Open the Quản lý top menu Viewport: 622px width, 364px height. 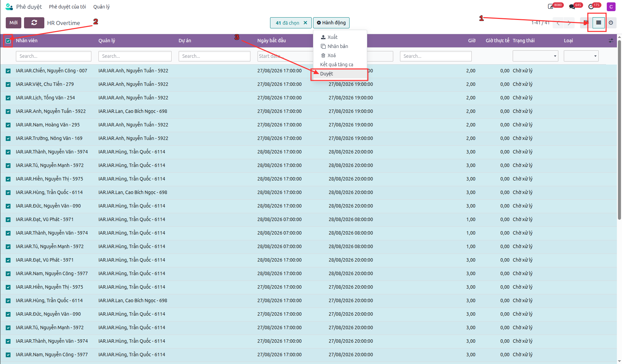tap(102, 6)
